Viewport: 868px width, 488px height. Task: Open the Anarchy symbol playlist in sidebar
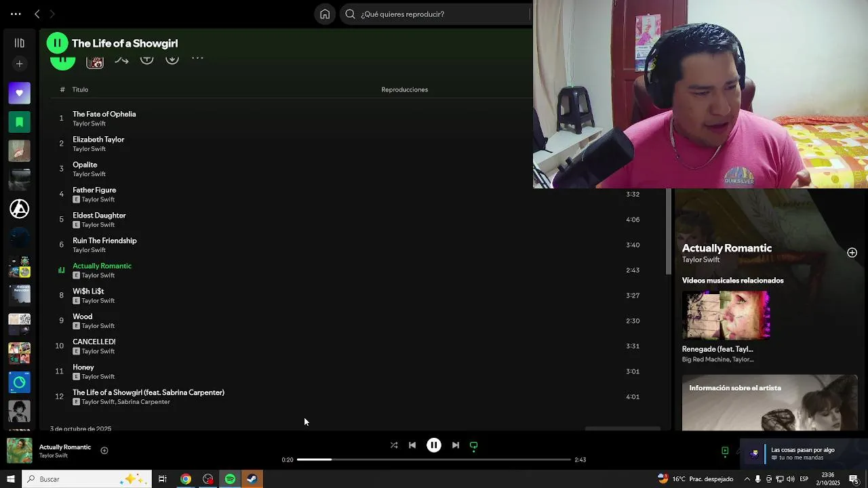coord(19,209)
